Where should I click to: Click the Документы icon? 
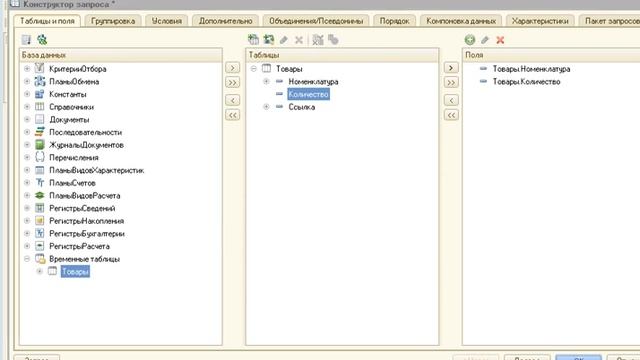tap(40, 119)
